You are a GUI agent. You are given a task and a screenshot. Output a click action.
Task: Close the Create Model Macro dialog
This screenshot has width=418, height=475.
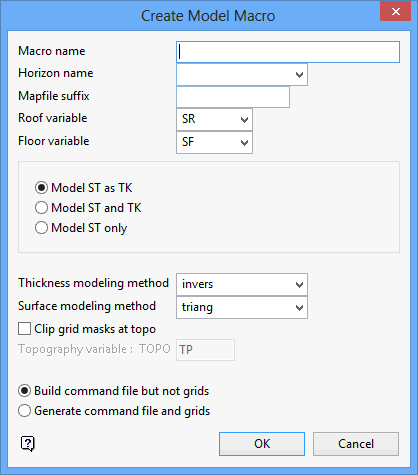click(395, 12)
